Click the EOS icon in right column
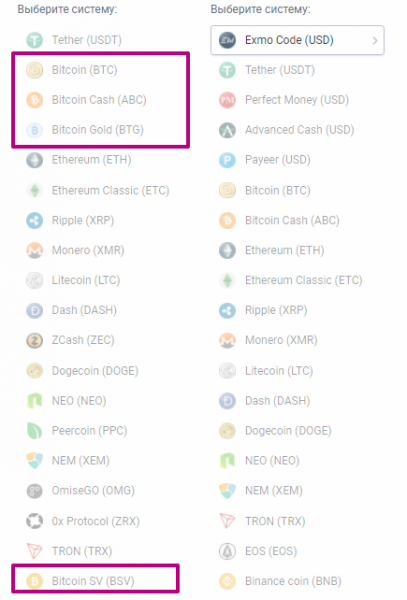This screenshot has width=407, height=600. coord(227,551)
